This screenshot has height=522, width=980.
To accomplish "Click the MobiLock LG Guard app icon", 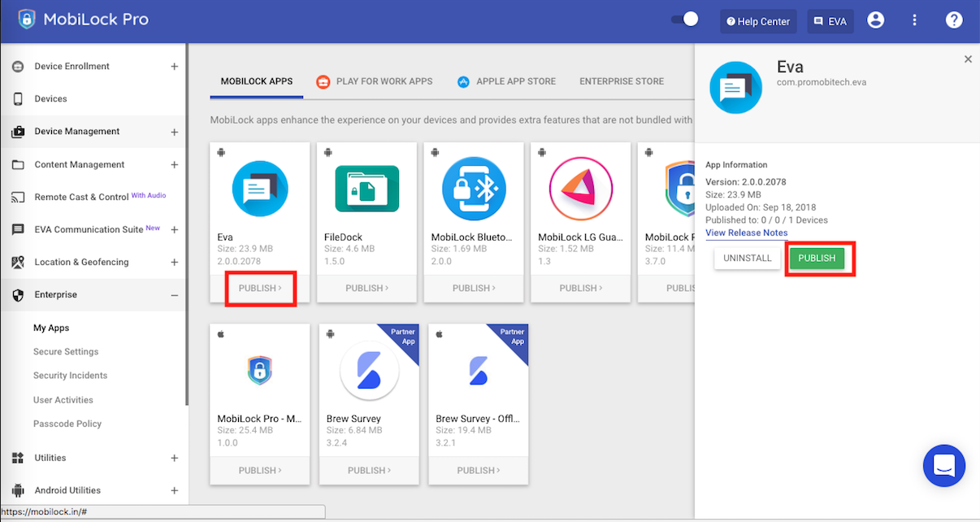I will click(x=581, y=189).
